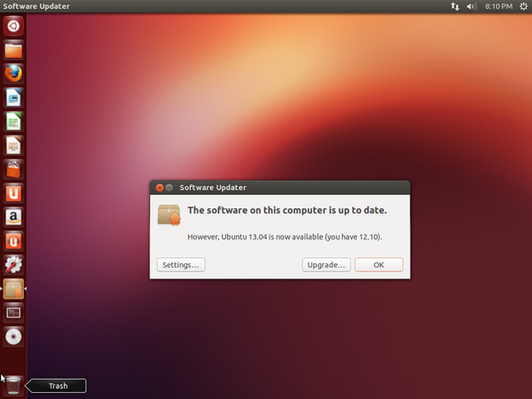The height and width of the screenshot is (399, 532).
Task: Click 'However, Ubuntu 13.04 is now available' text
Action: click(255, 237)
